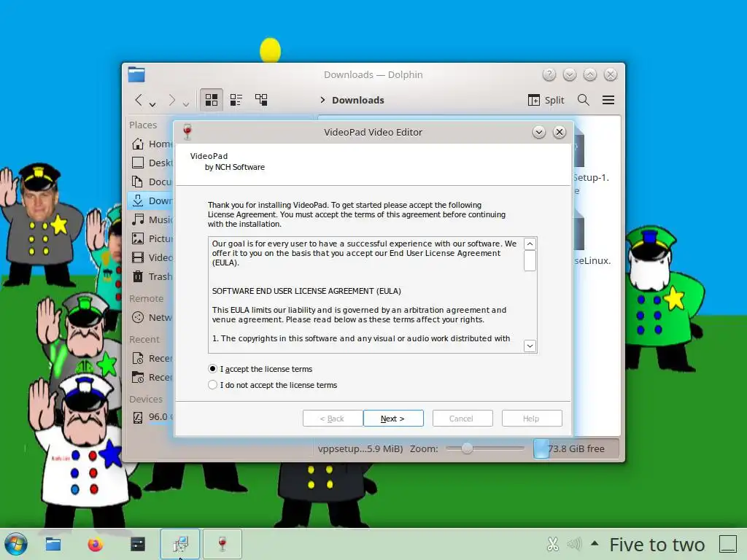The image size is (747, 560).
Task: Open Trash in Dolphin Places
Action: click(152, 276)
